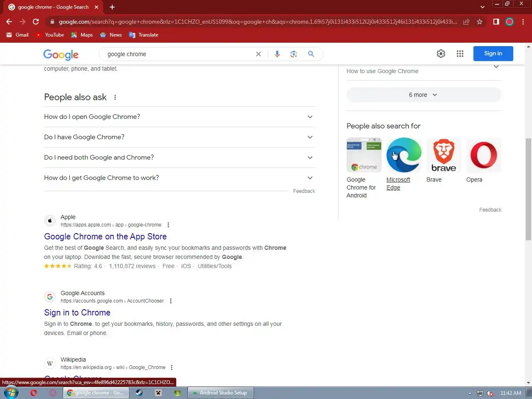The height and width of the screenshot is (399, 532).
Task: Open three-dot options beside People also ask
Action: point(115,97)
